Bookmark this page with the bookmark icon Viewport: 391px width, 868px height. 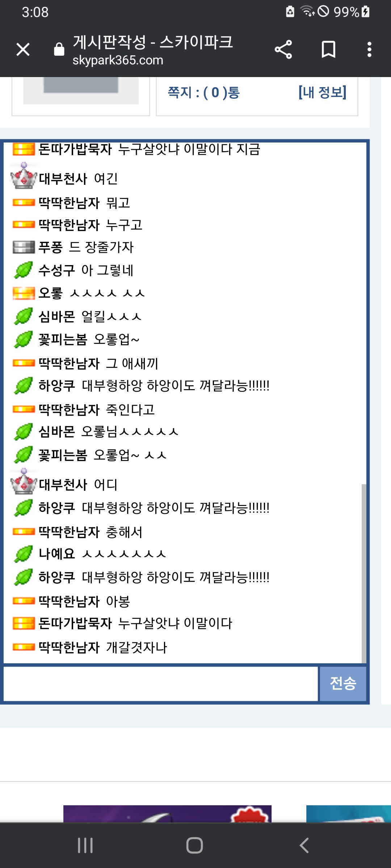328,50
